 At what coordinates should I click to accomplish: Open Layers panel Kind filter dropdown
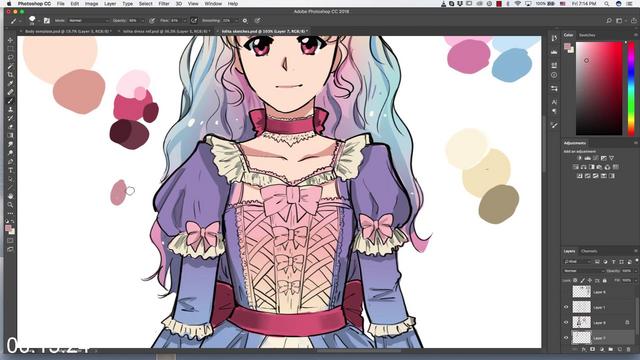click(577, 262)
